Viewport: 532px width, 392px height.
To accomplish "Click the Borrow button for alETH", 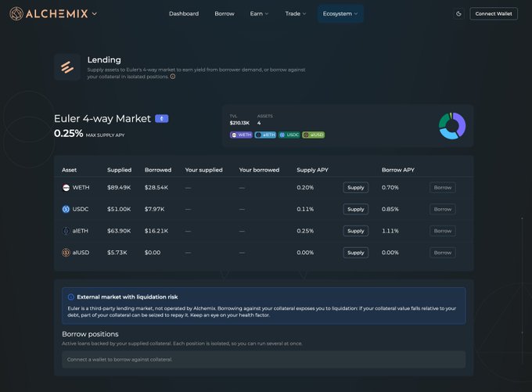I will [443, 231].
